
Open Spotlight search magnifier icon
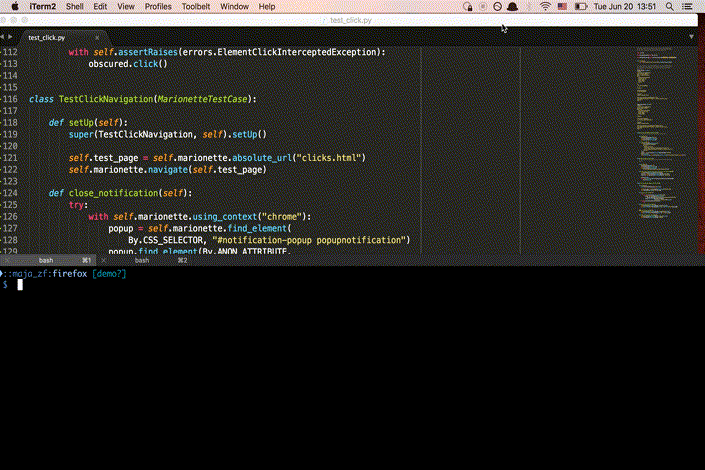pyautogui.click(x=669, y=6)
